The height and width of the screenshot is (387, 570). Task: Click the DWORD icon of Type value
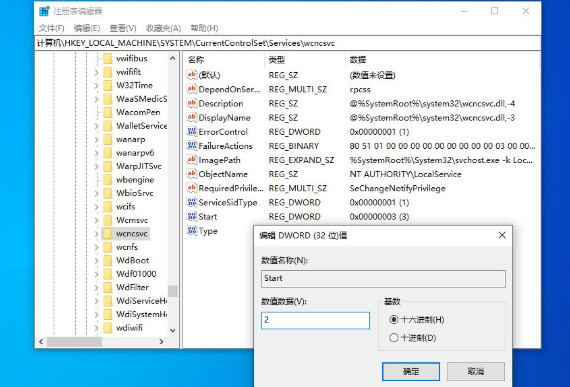(x=192, y=231)
